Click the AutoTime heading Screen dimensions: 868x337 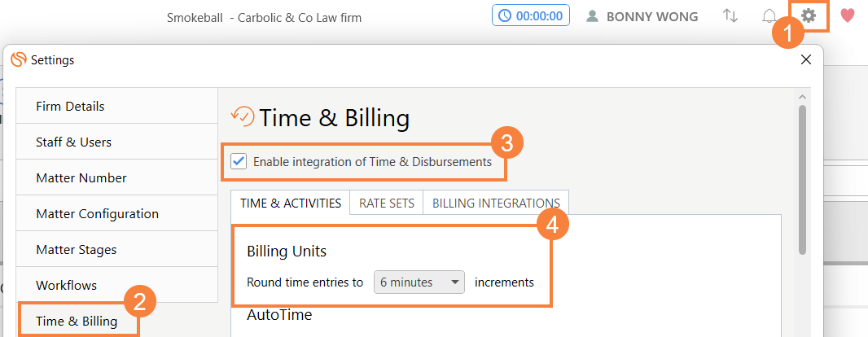[279, 315]
